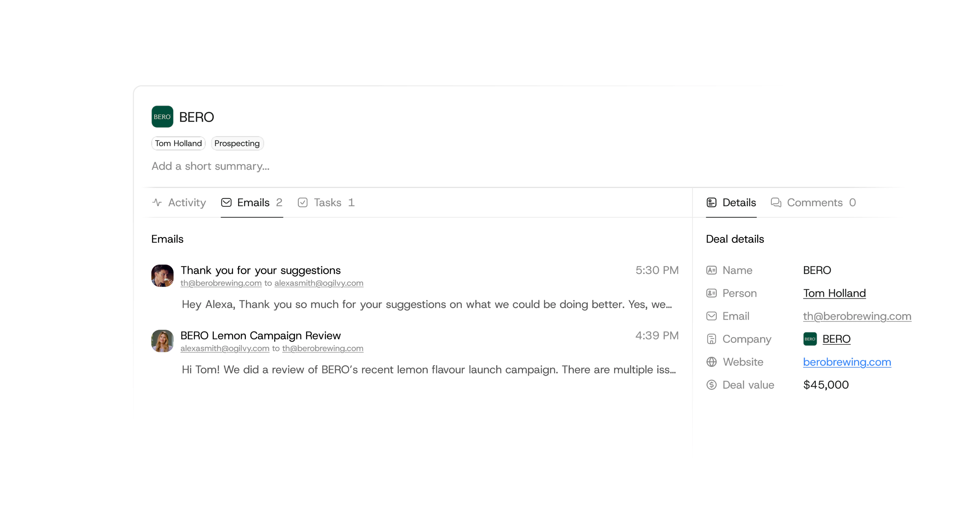
Task: Open Tom Holland person link in details
Action: (x=834, y=293)
